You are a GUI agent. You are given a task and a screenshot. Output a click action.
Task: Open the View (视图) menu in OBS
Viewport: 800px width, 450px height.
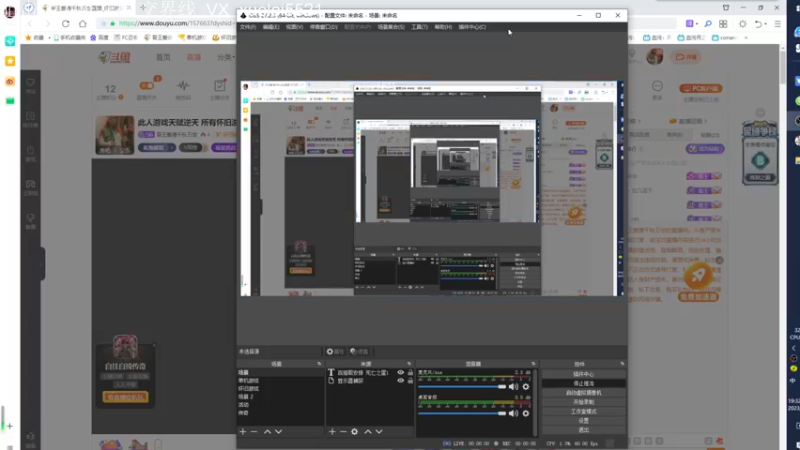click(294, 27)
